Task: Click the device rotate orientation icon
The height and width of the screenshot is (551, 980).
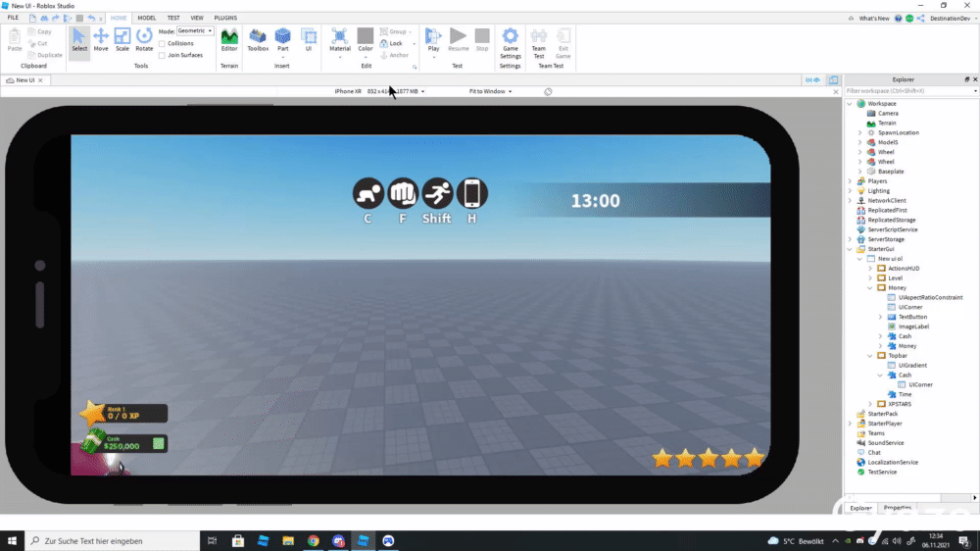Action: [x=548, y=91]
